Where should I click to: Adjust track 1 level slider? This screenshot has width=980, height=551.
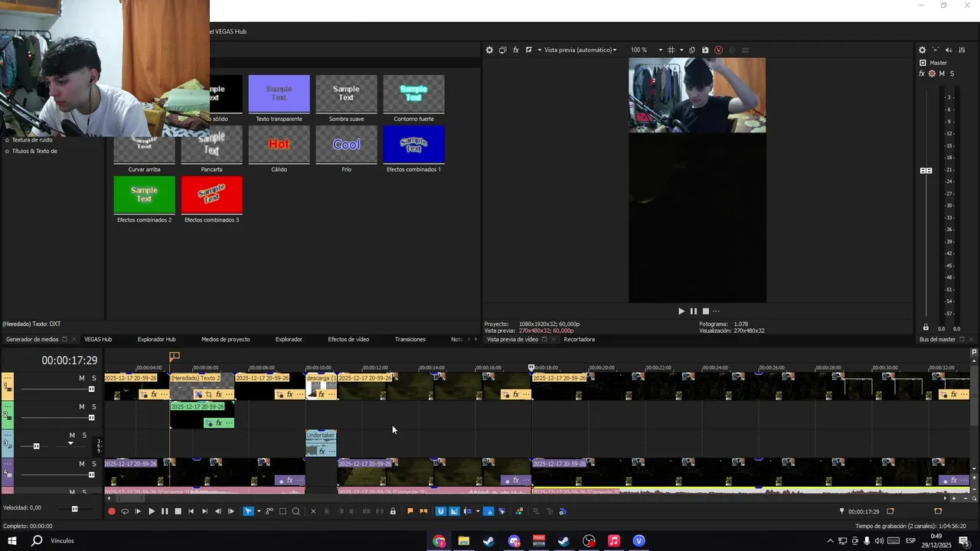[x=91, y=390]
